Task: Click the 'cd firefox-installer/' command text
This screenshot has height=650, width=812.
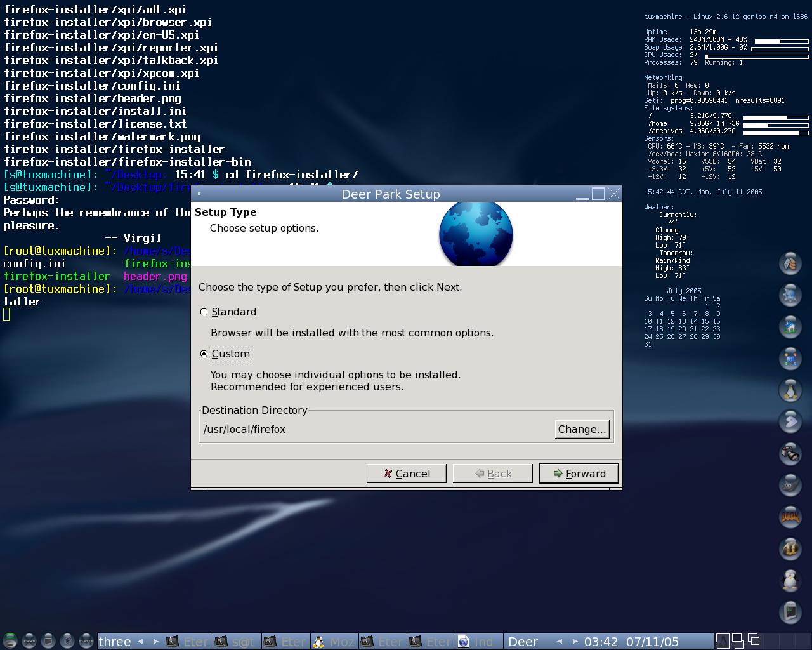Action: [x=292, y=175]
